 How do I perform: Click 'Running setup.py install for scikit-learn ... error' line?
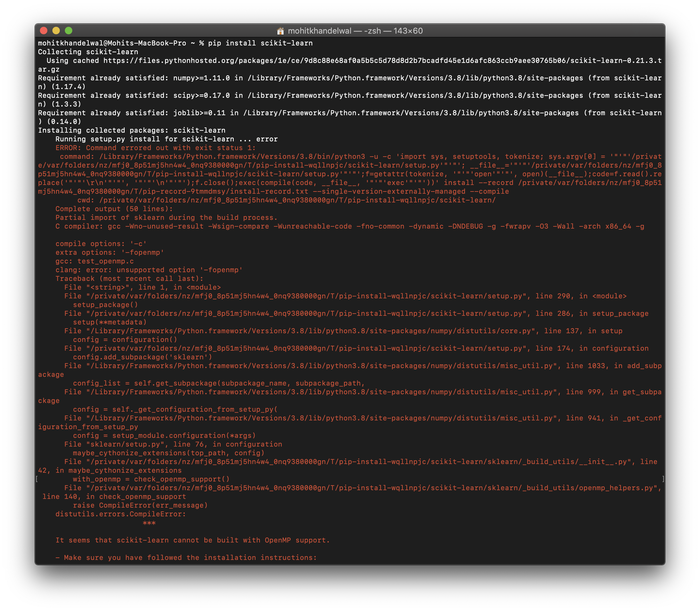tap(166, 139)
